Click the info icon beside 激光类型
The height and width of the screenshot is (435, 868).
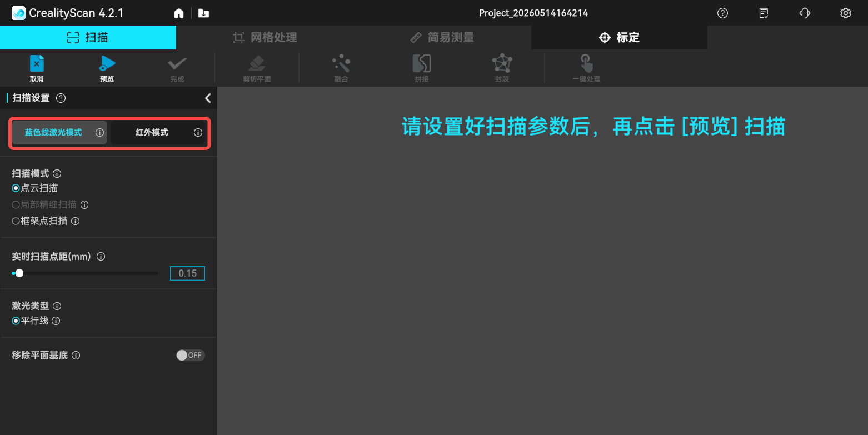pos(57,306)
